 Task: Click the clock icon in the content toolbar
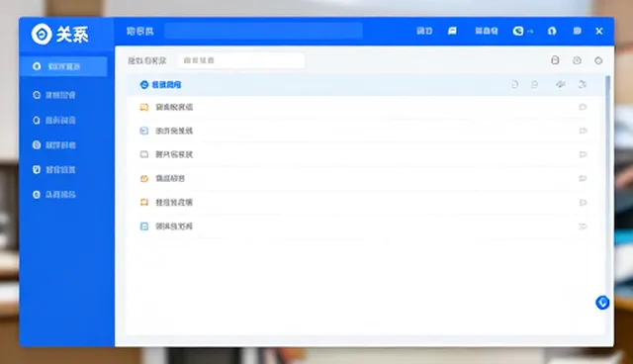click(577, 60)
